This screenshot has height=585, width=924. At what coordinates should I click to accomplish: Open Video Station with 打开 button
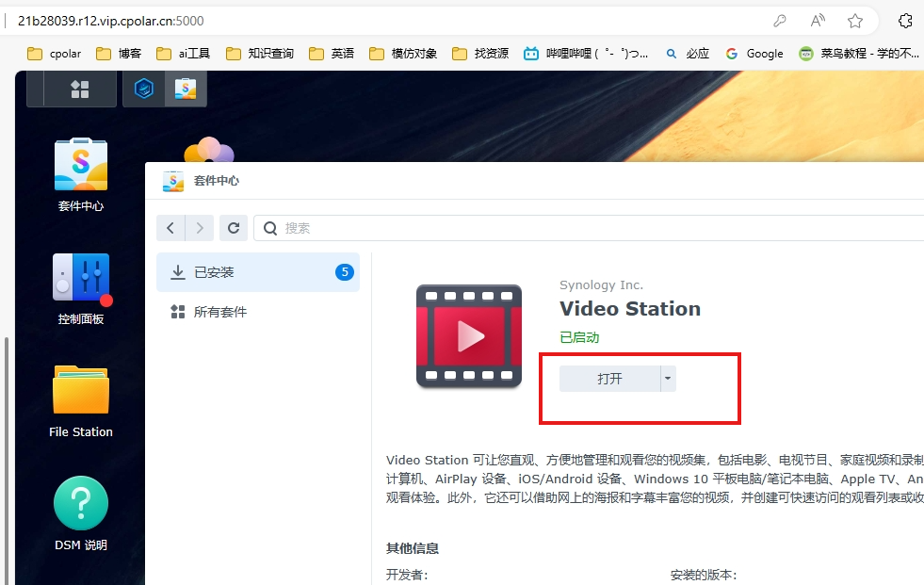(x=609, y=378)
